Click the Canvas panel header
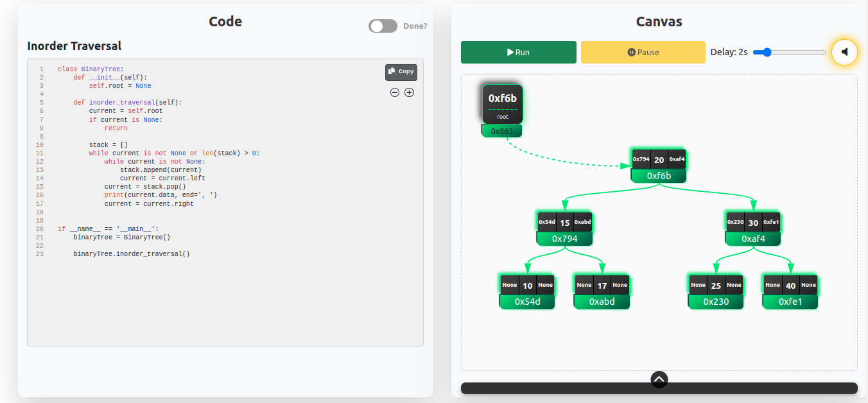This screenshot has width=868, height=403. click(x=659, y=21)
